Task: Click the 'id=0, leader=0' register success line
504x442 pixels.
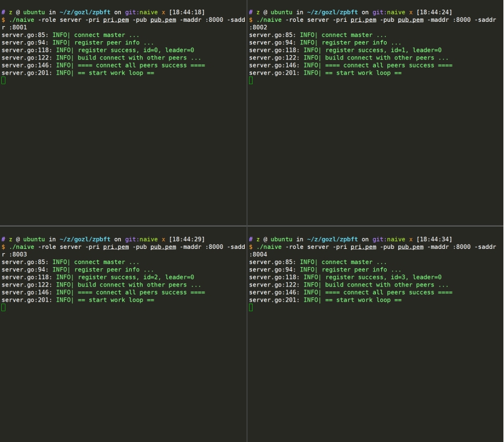Action: [x=98, y=50]
